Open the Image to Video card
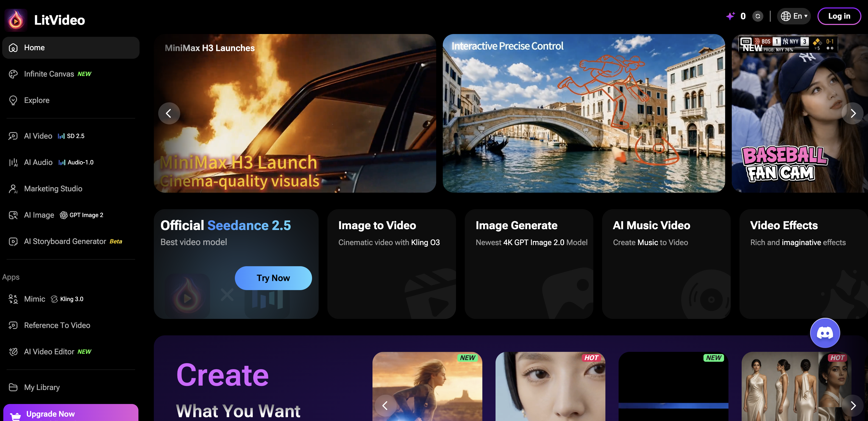The height and width of the screenshot is (421, 868). click(391, 264)
